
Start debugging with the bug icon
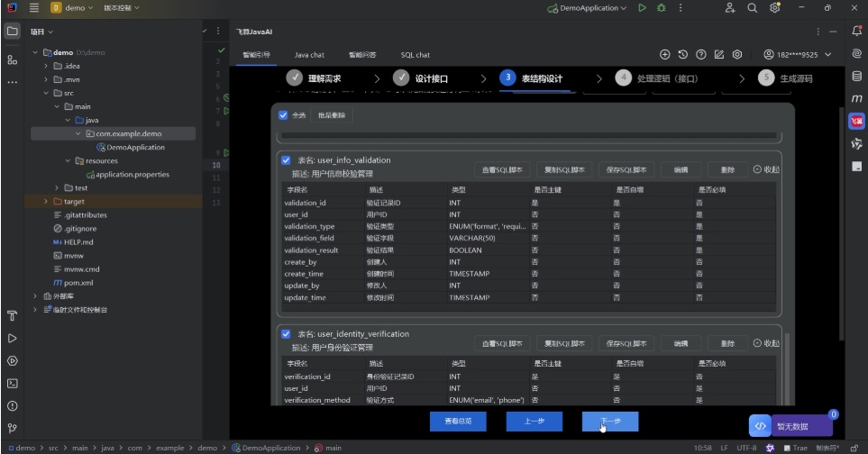coord(661,8)
